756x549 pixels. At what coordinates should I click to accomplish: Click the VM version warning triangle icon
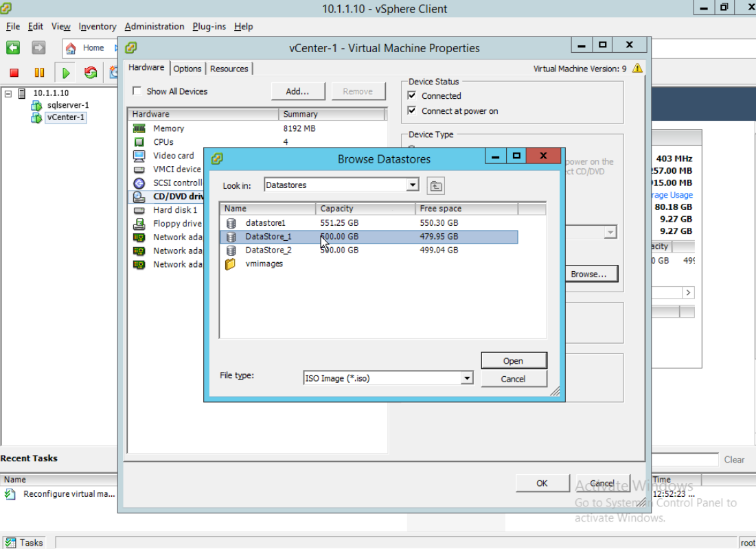click(x=637, y=68)
